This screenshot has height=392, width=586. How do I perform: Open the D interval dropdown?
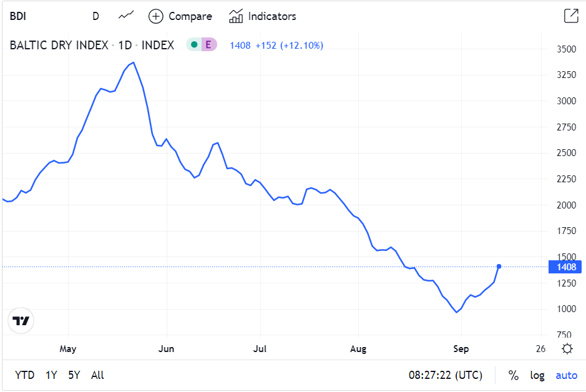[95, 16]
